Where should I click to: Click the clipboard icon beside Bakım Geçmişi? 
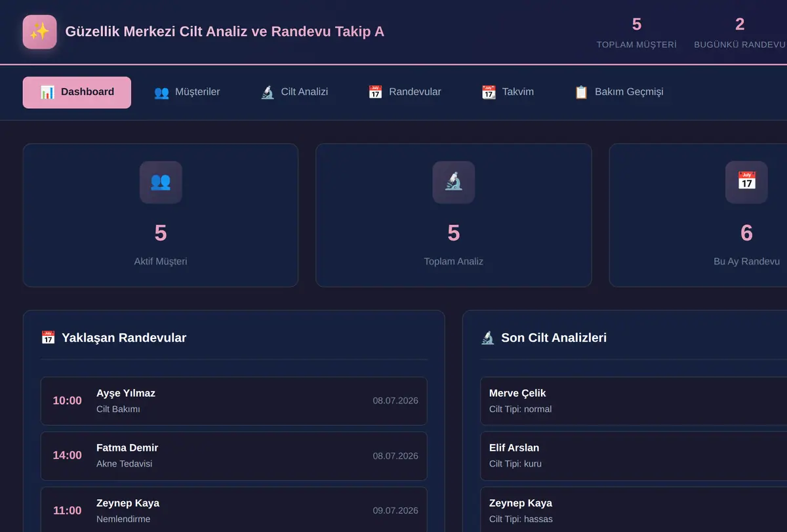[581, 92]
